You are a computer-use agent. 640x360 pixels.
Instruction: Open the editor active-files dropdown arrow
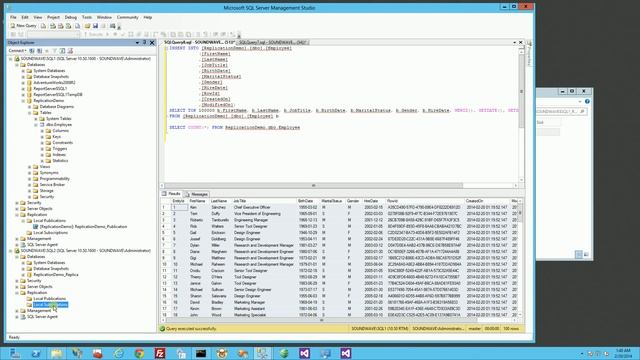[x=515, y=42]
